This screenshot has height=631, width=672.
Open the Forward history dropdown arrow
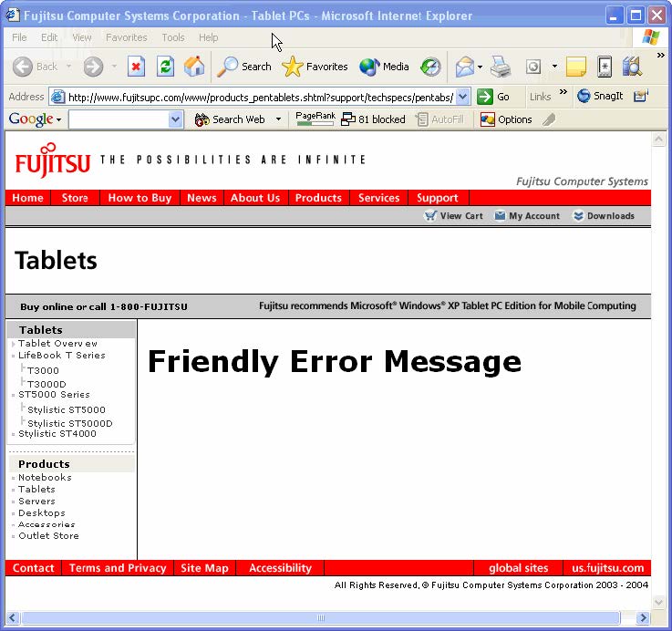pyautogui.click(x=114, y=67)
